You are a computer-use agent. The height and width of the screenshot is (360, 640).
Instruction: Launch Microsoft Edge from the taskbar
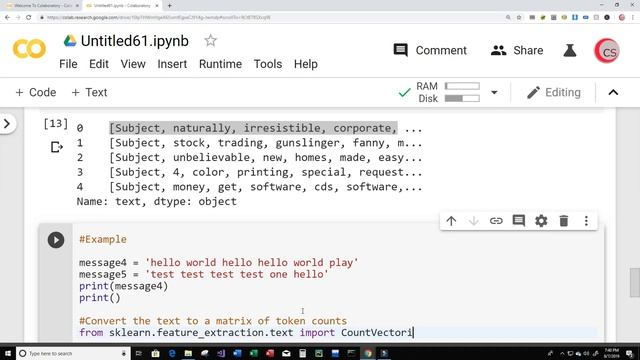pos(172,353)
